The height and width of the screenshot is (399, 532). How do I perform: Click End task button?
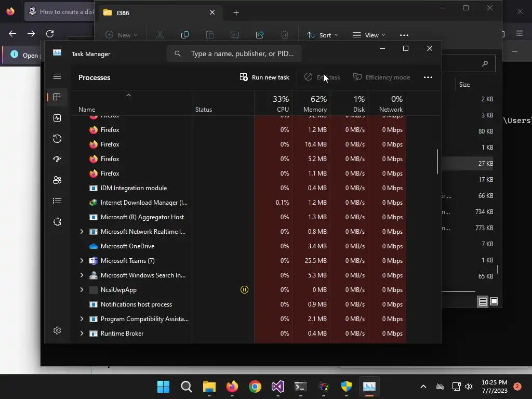(x=322, y=77)
